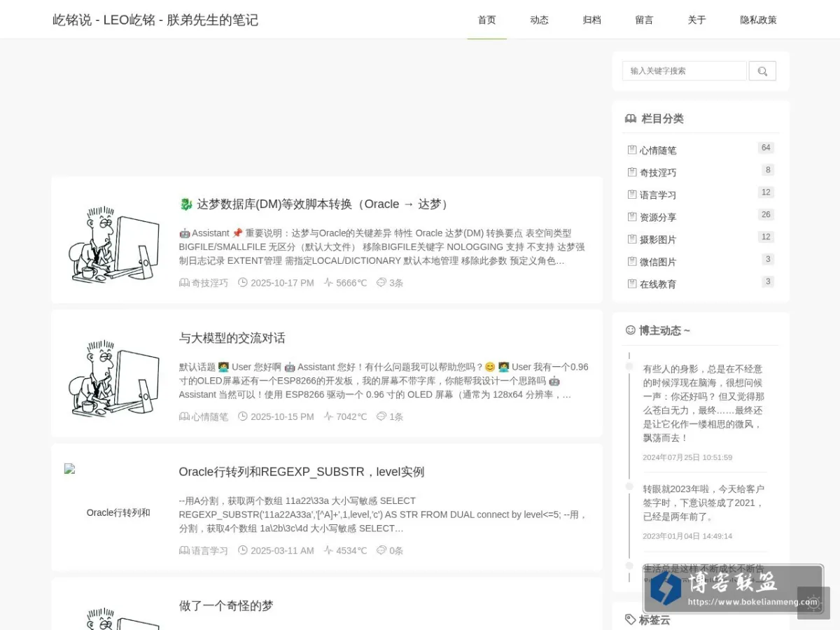Click the pulse icon beside 4534℃
Screen dimensions: 840x630
pyautogui.click(x=328, y=550)
